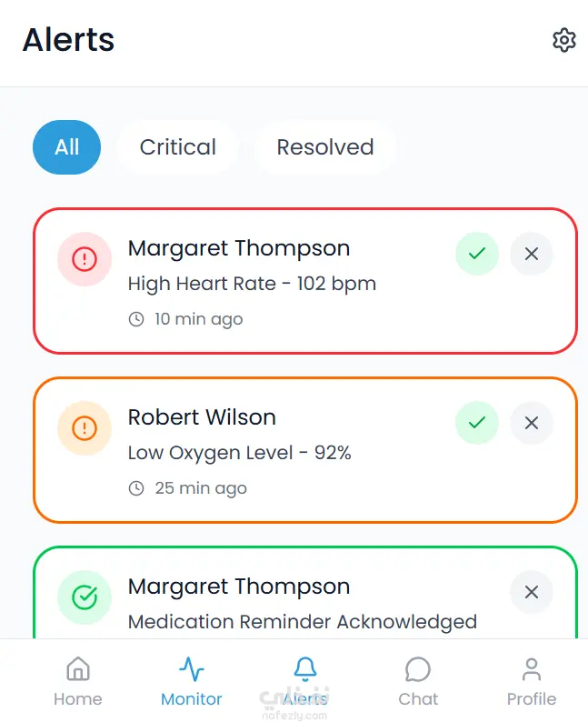Switch to the Critical filter tab

(178, 147)
